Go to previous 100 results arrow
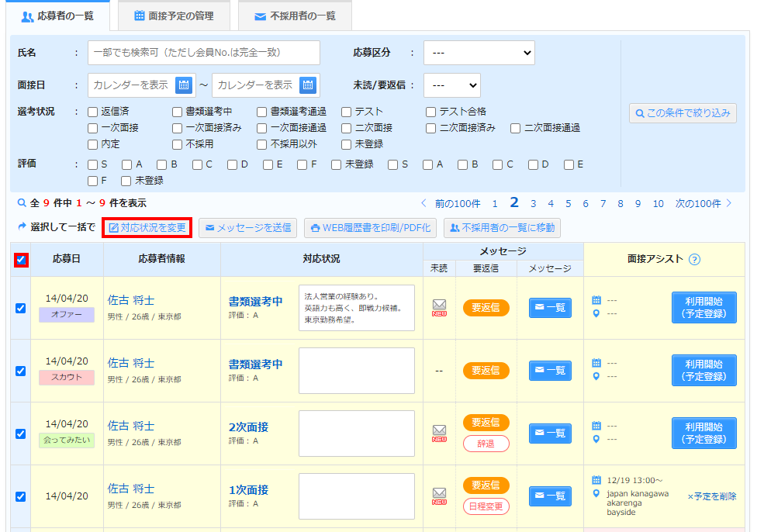Screen dimensions: 757x532 (423, 203)
